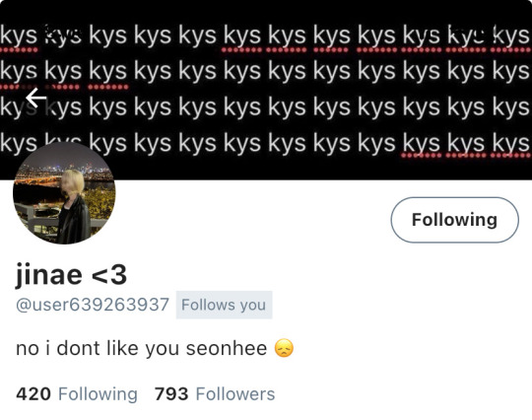Tap the sad face emoji in bio
Image resolution: width=532 pixels, height=420 pixels.
284,348
